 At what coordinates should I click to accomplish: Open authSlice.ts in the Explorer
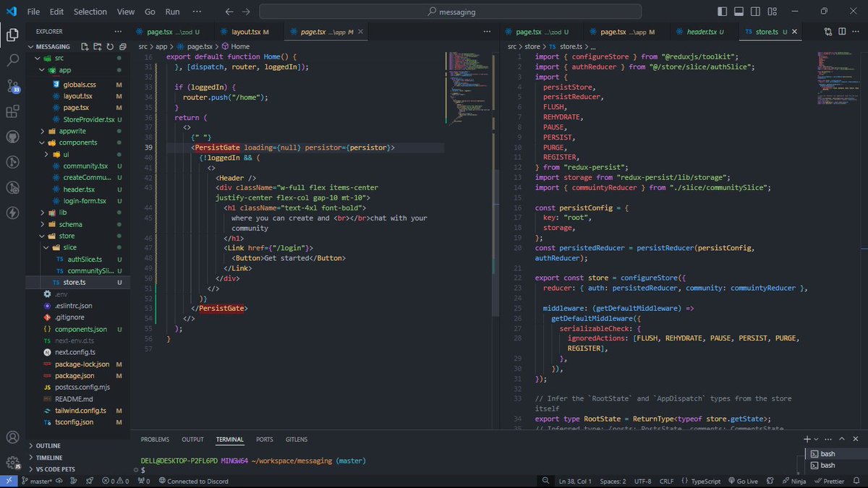click(x=78, y=259)
